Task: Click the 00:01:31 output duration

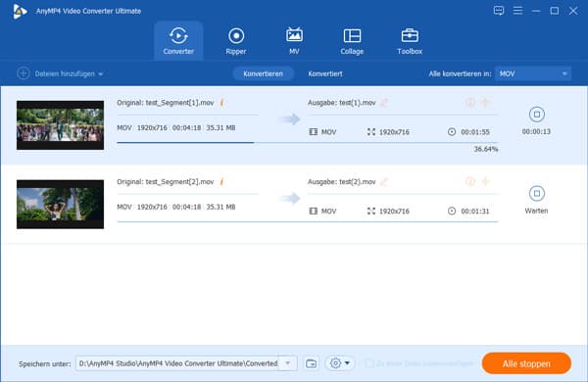Action: click(x=475, y=211)
